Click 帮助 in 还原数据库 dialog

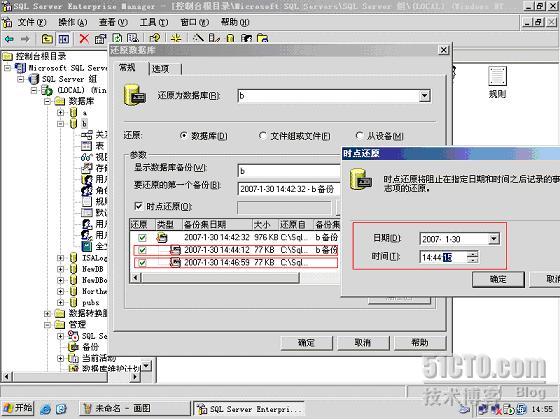(420, 343)
